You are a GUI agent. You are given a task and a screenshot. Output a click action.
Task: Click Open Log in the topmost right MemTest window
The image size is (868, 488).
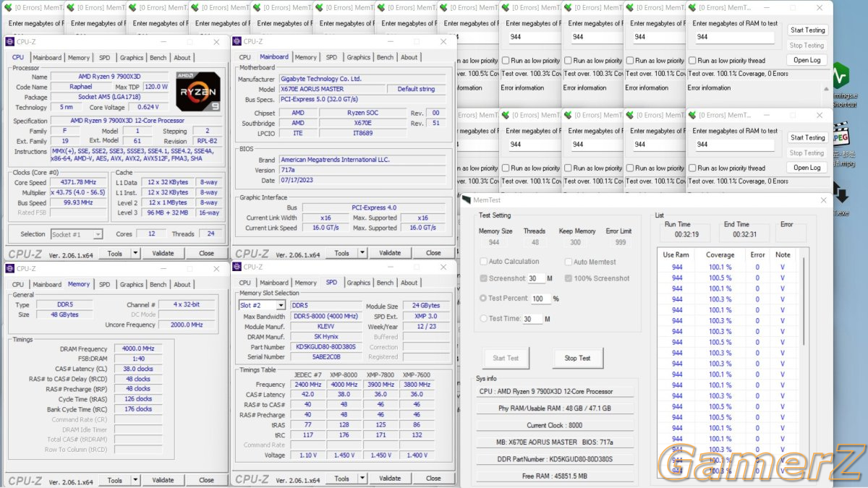(x=807, y=60)
